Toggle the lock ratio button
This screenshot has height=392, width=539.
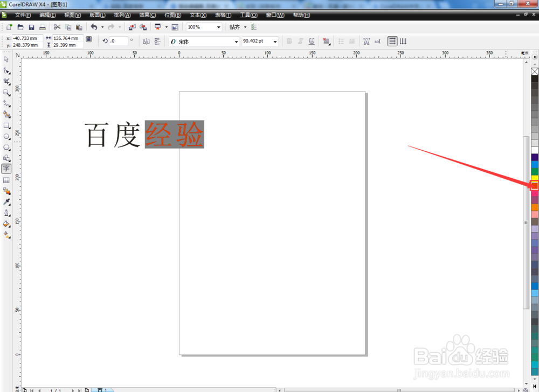click(89, 39)
